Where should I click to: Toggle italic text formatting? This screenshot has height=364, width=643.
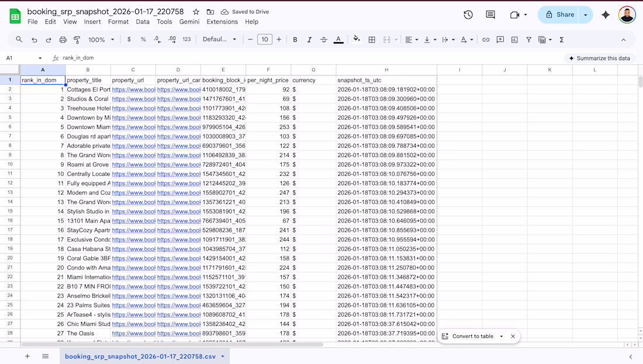[x=309, y=40]
